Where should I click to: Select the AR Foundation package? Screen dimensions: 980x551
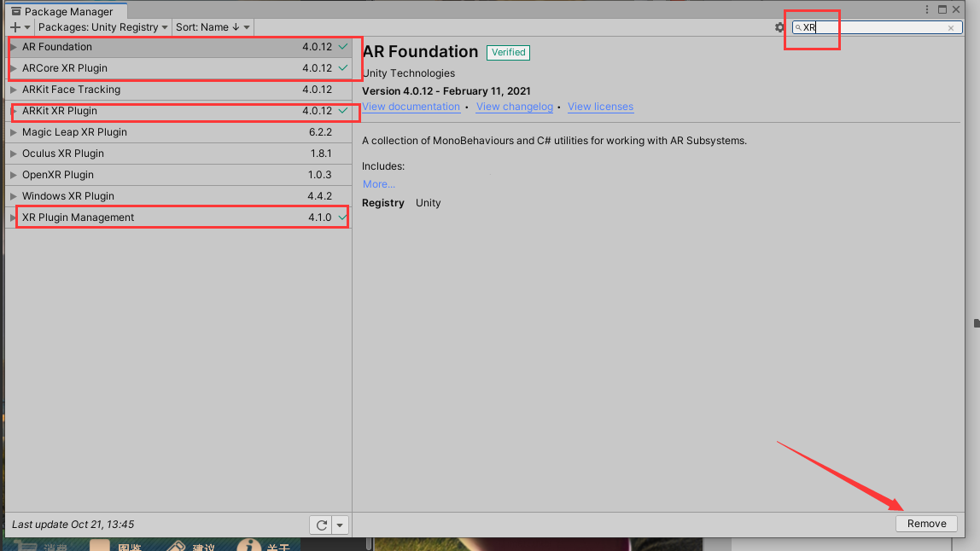178,47
